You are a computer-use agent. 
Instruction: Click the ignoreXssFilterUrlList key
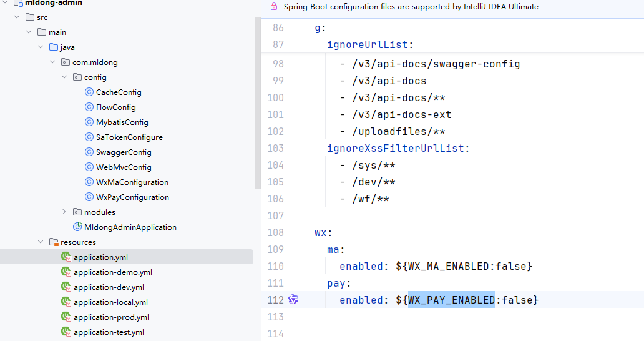(x=396, y=149)
